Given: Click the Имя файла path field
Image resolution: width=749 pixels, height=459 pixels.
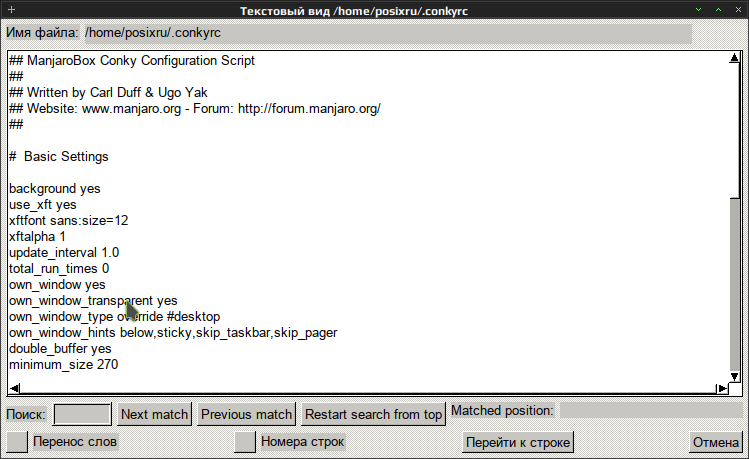Looking at the screenshot, I should pyautogui.click(x=387, y=33).
